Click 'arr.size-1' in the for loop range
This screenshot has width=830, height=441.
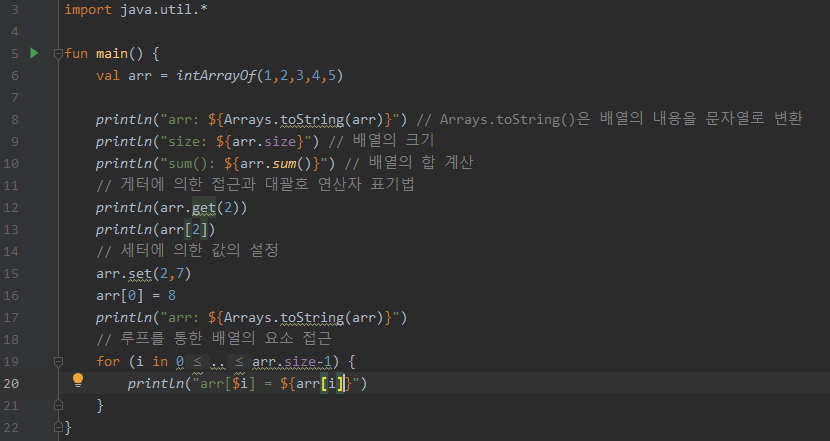292,362
